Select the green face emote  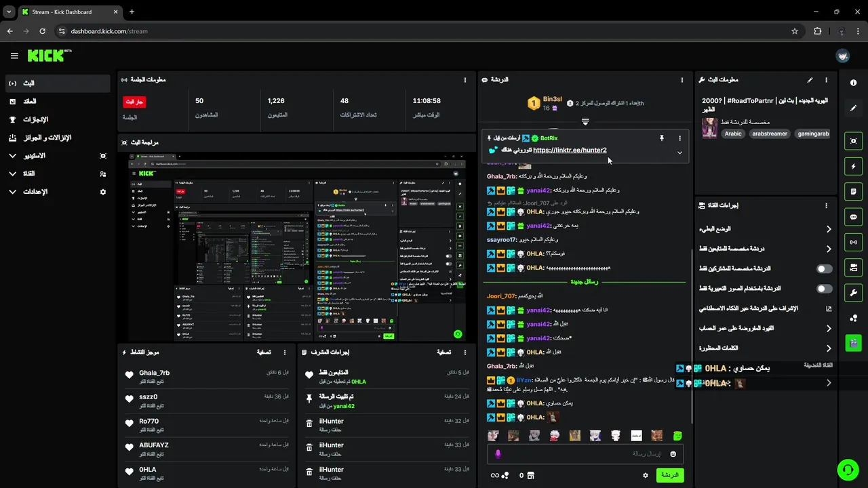[x=677, y=435]
